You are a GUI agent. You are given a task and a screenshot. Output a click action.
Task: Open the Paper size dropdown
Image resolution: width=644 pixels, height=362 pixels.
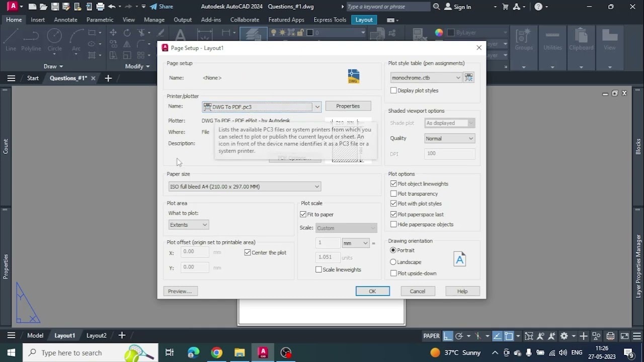(245, 187)
